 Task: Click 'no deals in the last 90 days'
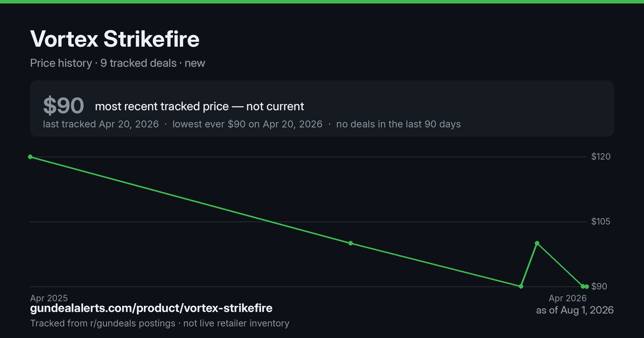tap(398, 124)
